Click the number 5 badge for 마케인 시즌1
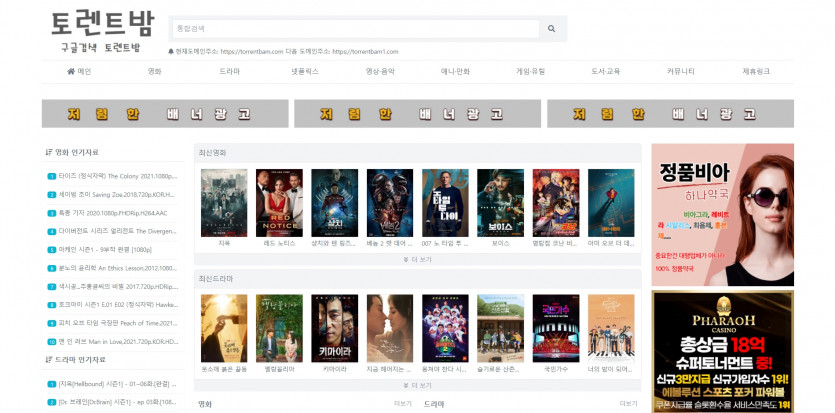Image resolution: width=835 pixels, height=413 pixels. [52, 250]
